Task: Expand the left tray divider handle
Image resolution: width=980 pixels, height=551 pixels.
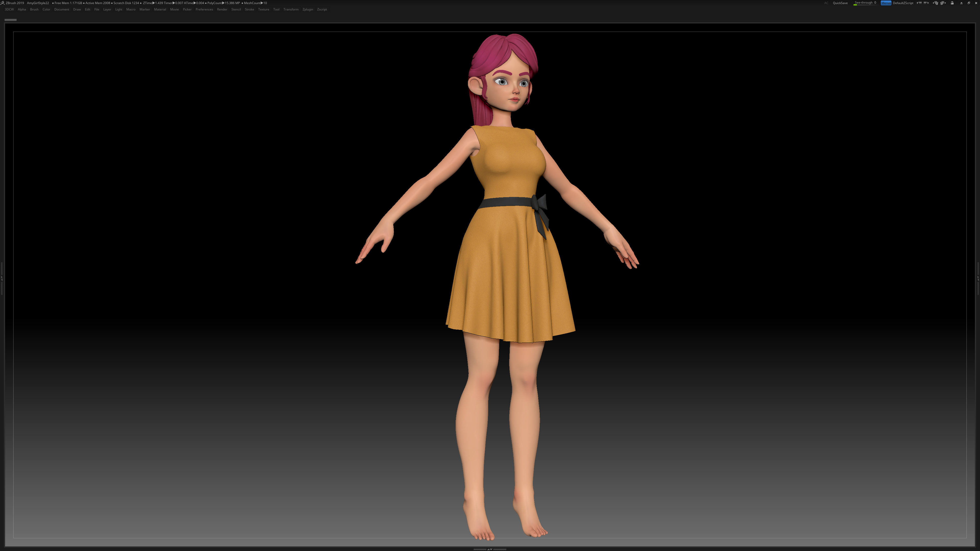Action: [x=2, y=279]
